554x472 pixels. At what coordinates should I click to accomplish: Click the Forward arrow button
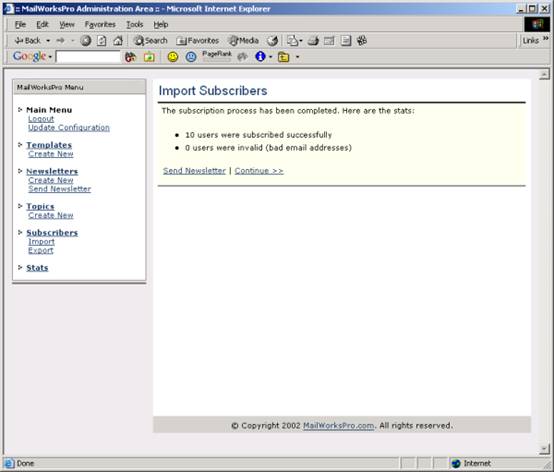coord(60,41)
